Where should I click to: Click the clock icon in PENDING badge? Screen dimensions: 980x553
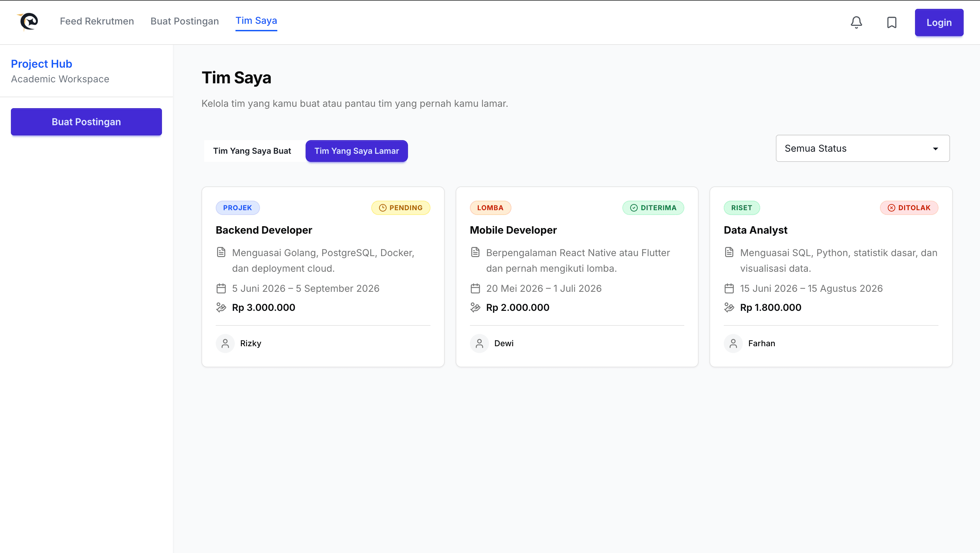pyautogui.click(x=382, y=208)
